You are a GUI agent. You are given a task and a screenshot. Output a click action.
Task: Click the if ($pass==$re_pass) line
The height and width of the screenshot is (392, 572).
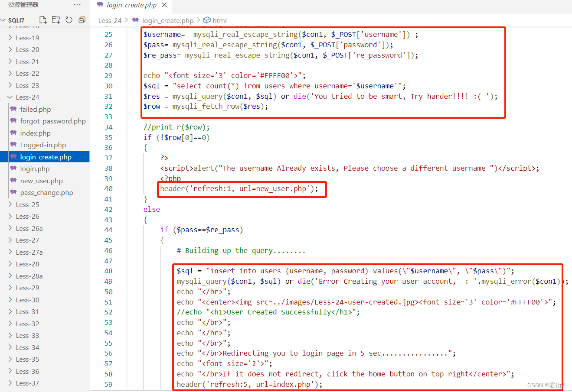click(x=202, y=230)
